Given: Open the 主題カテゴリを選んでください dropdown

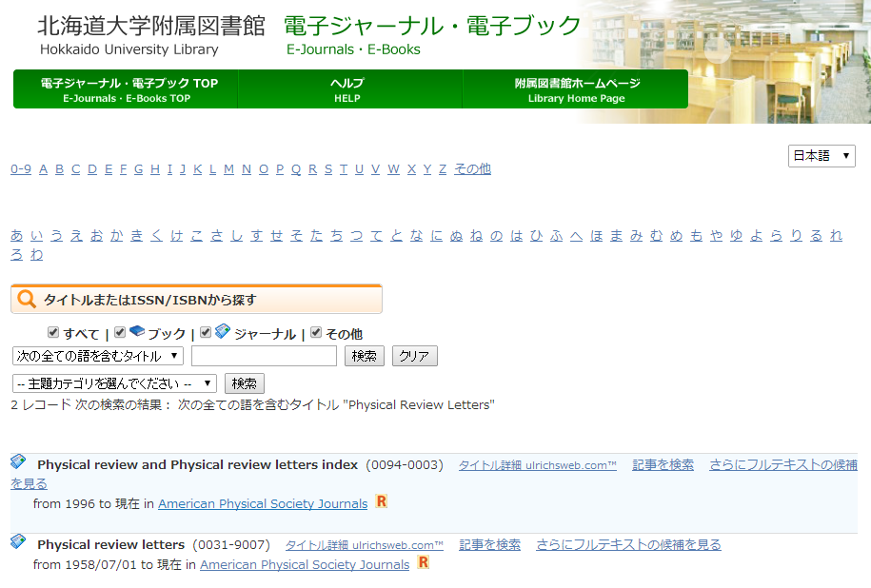Looking at the screenshot, I should coord(114,383).
